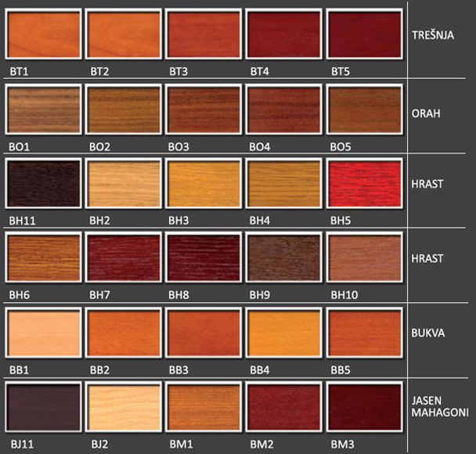Select the pale BB1 beech swatch
This screenshot has height=454, width=476.
[x=44, y=334]
